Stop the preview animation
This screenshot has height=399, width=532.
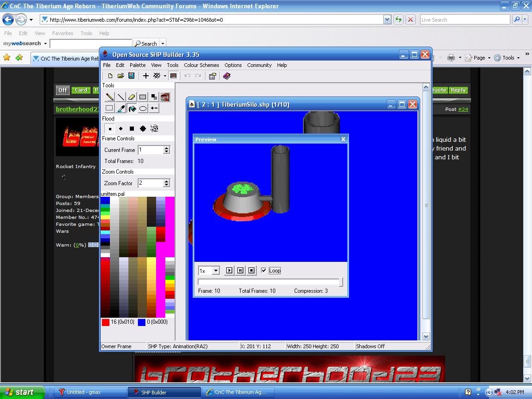click(x=251, y=271)
